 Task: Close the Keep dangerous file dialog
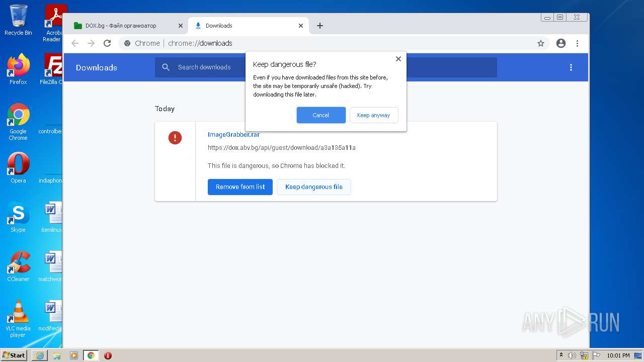[398, 59]
